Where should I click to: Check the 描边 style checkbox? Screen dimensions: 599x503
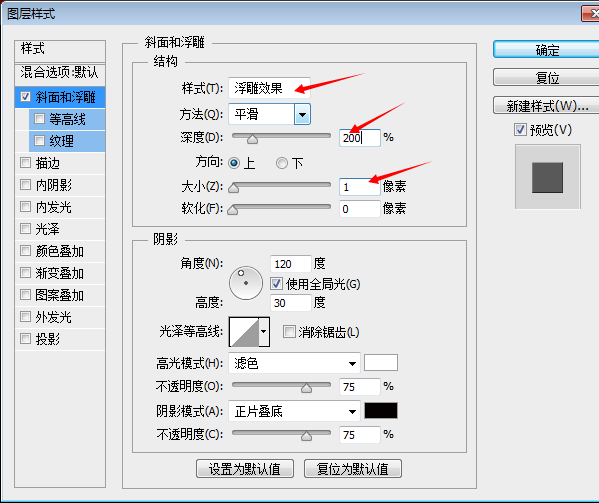(26, 163)
